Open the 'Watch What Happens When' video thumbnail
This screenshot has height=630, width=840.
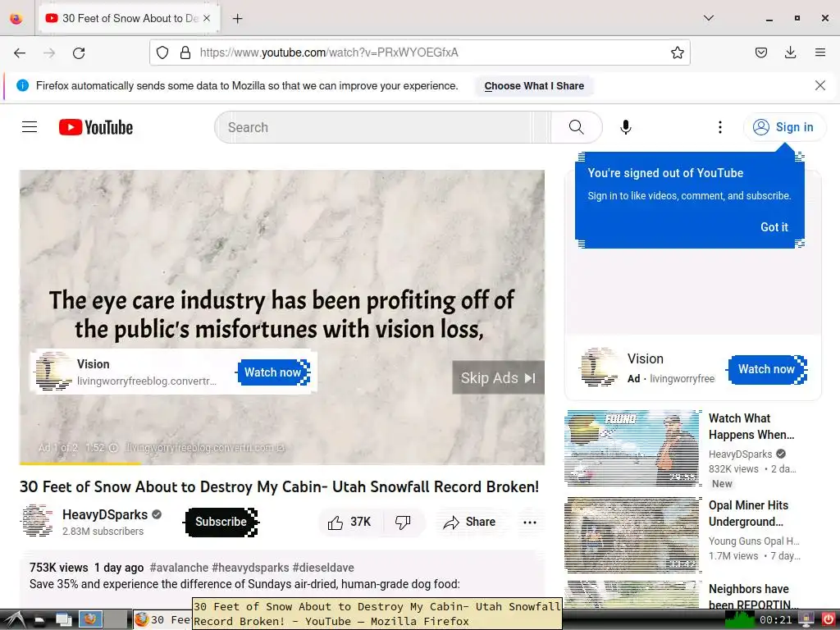tap(632, 449)
